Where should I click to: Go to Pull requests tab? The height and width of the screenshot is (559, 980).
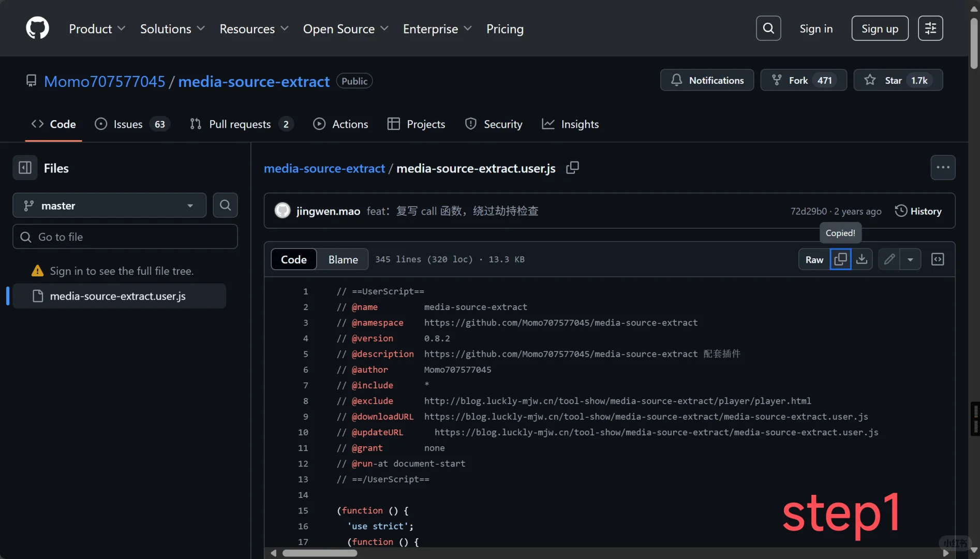coord(240,124)
